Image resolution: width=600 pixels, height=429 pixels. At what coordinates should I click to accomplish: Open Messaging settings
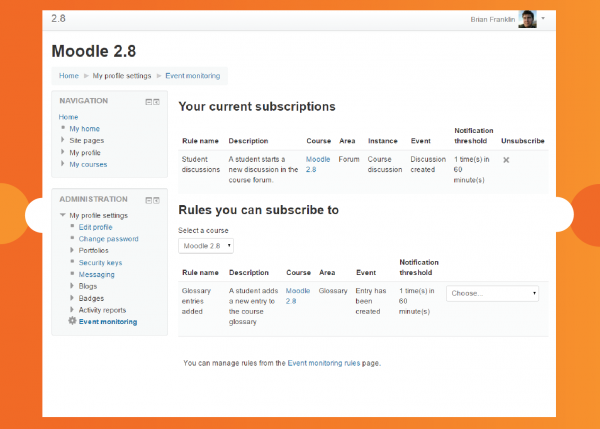96,274
